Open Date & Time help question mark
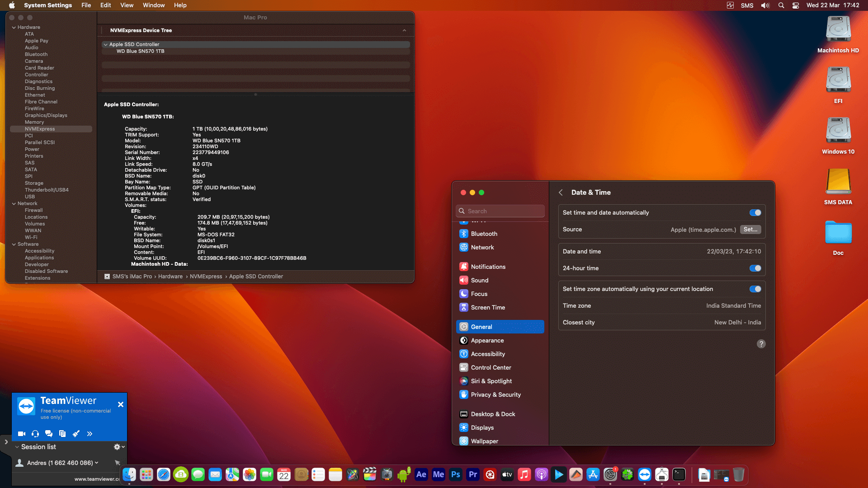 tap(761, 344)
